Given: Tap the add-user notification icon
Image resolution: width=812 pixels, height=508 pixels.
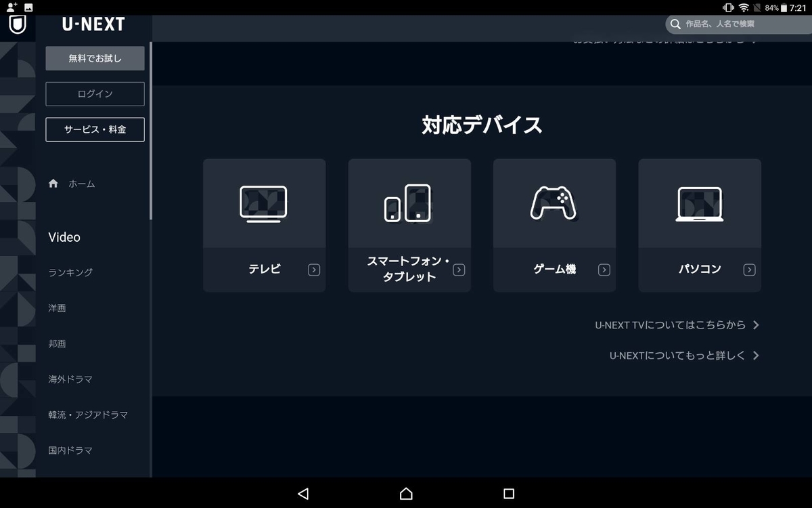Looking at the screenshot, I should 12,7.
